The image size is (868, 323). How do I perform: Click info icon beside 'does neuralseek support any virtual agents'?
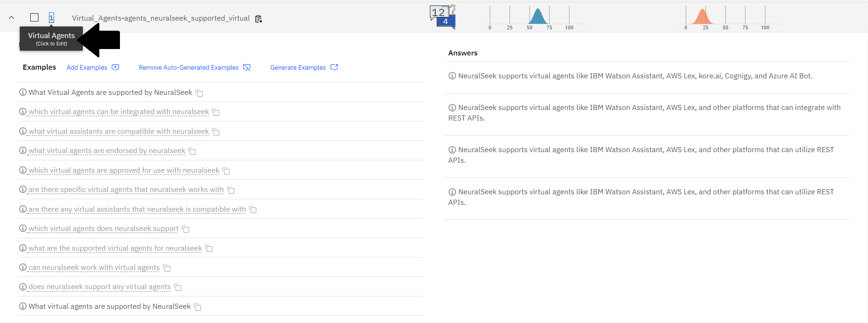(x=23, y=286)
